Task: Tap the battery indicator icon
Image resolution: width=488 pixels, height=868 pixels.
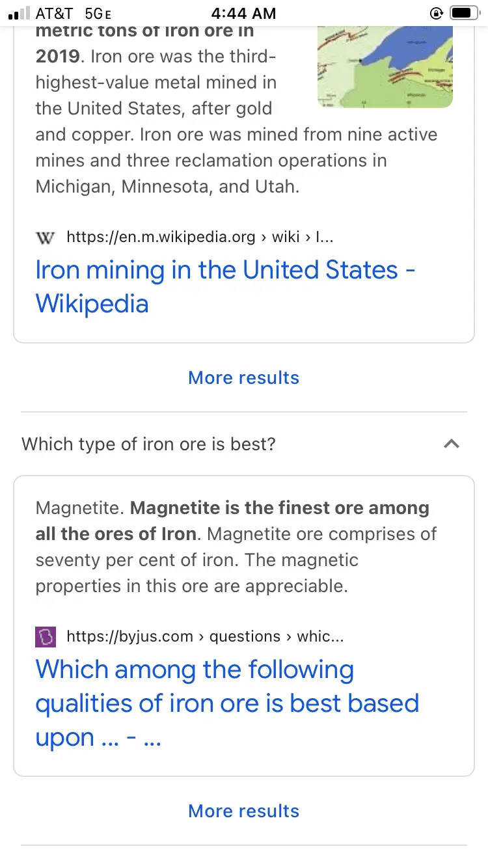Action: 465,13
